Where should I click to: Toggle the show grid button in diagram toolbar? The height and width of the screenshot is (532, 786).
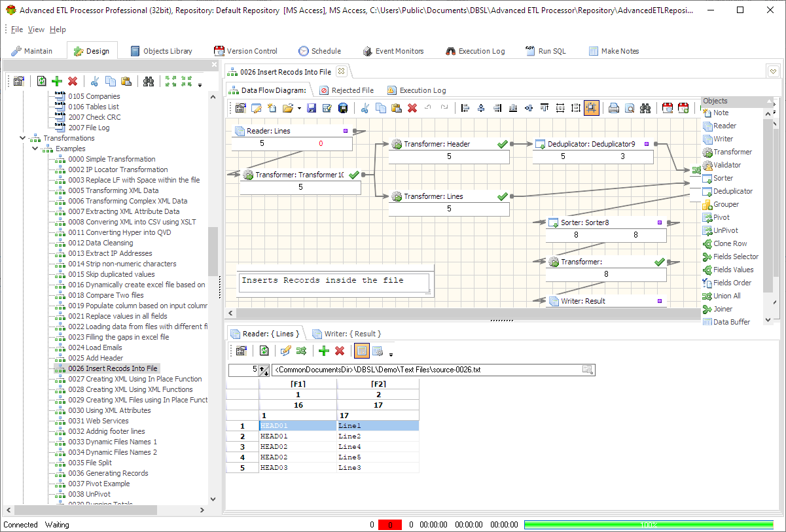(592, 108)
